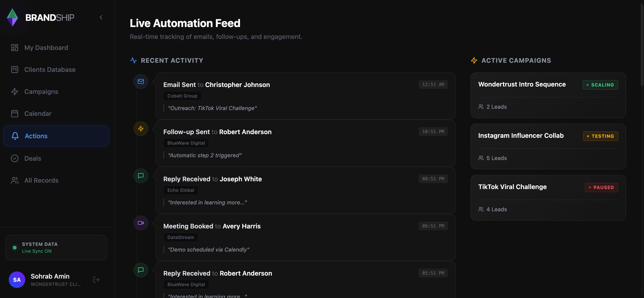Click the Live Sync ON status indicator
The width and height of the screenshot is (644, 298).
[x=14, y=248]
